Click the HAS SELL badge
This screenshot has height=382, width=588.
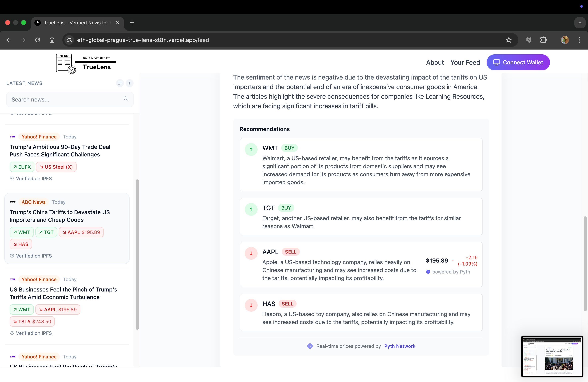tap(288, 304)
